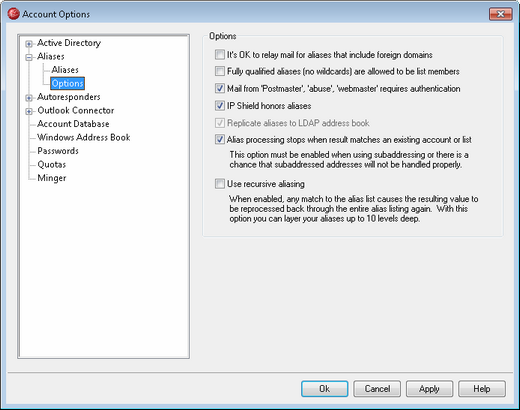Select the Aliases child item in tree
Image resolution: width=520 pixels, height=410 pixels.
[65, 70]
